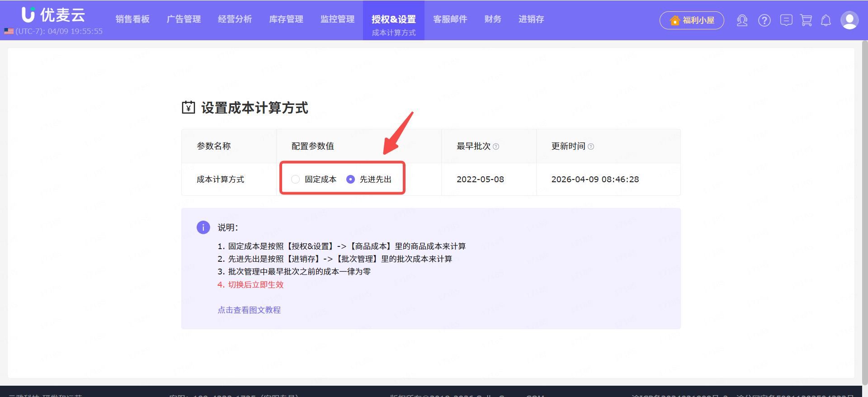Open the 广告管理 menu
The image size is (868, 397).
click(x=184, y=19)
